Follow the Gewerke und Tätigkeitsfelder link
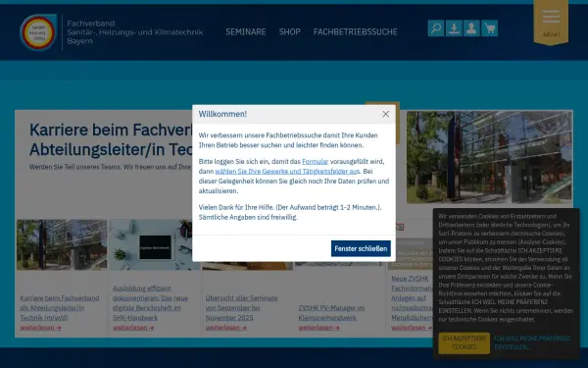The width and height of the screenshot is (588, 368). click(287, 171)
